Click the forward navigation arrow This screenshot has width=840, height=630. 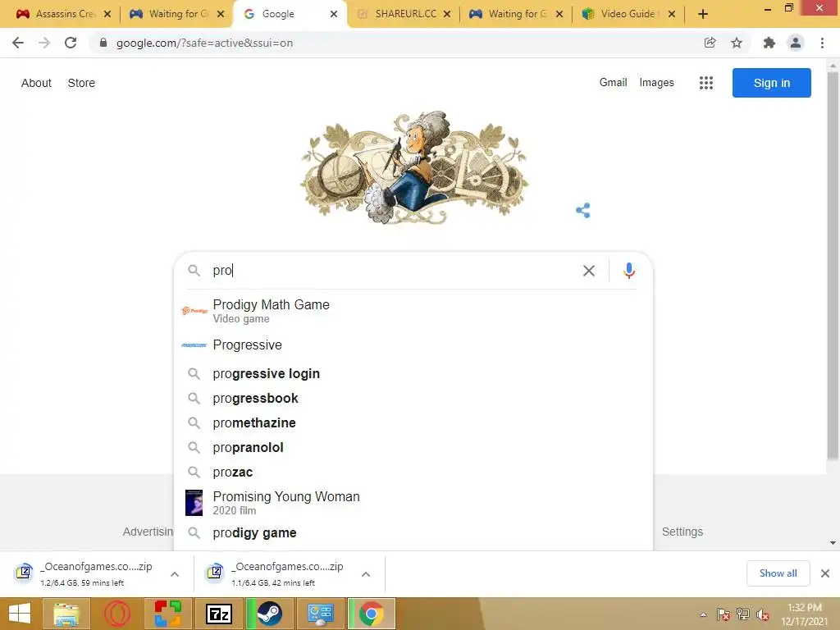[x=44, y=43]
